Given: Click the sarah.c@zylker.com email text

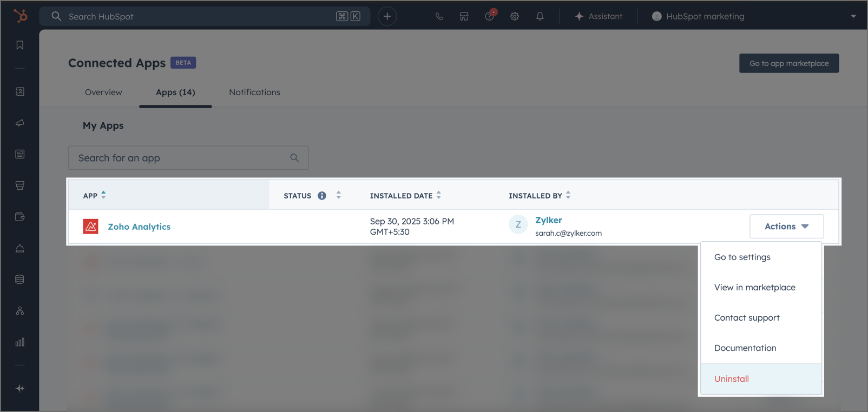Looking at the screenshot, I should tap(568, 234).
